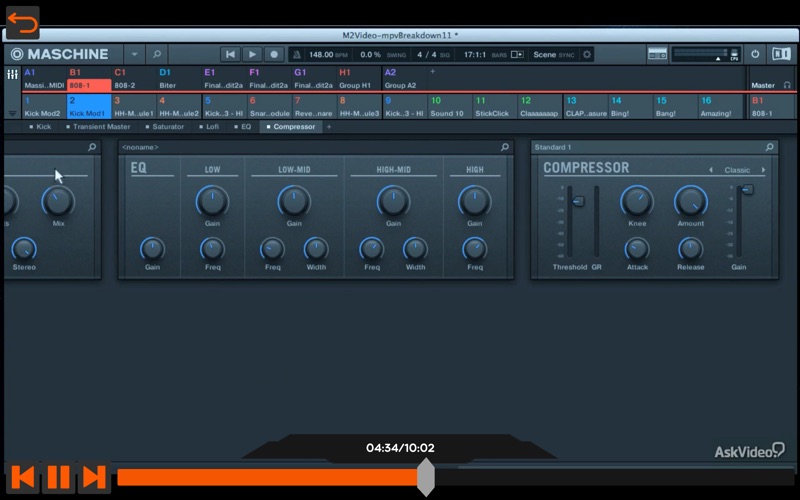The width and height of the screenshot is (800, 500).
Task: Select sound 6 Snar..odule
Action: point(269,107)
